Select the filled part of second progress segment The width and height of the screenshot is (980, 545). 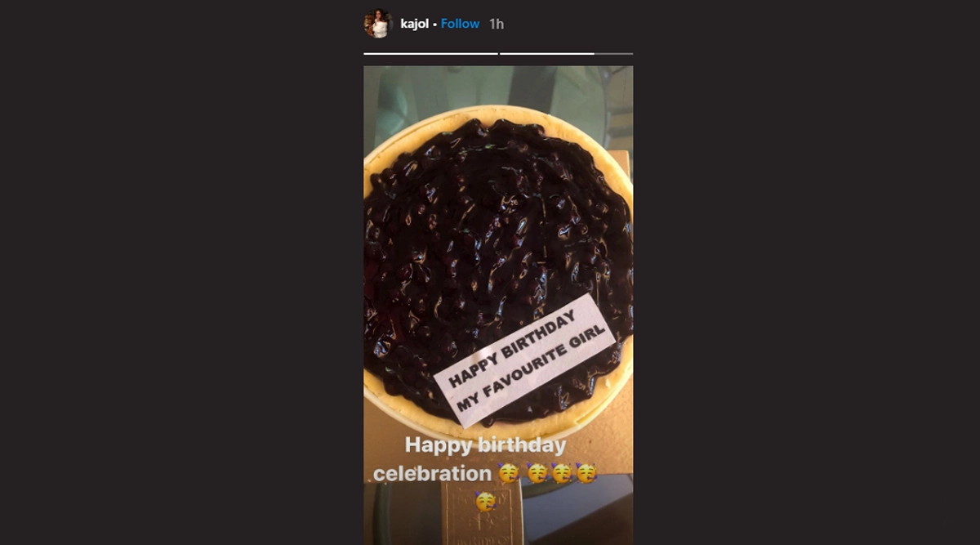[546, 53]
